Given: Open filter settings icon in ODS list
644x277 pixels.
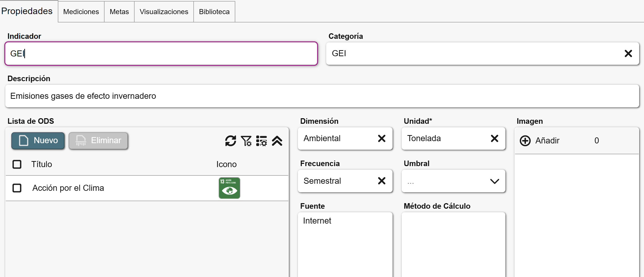Looking at the screenshot, I should pos(246,141).
